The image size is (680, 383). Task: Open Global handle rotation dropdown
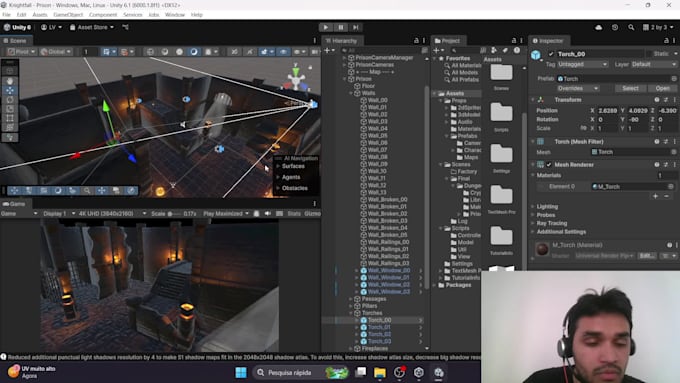click(x=56, y=52)
